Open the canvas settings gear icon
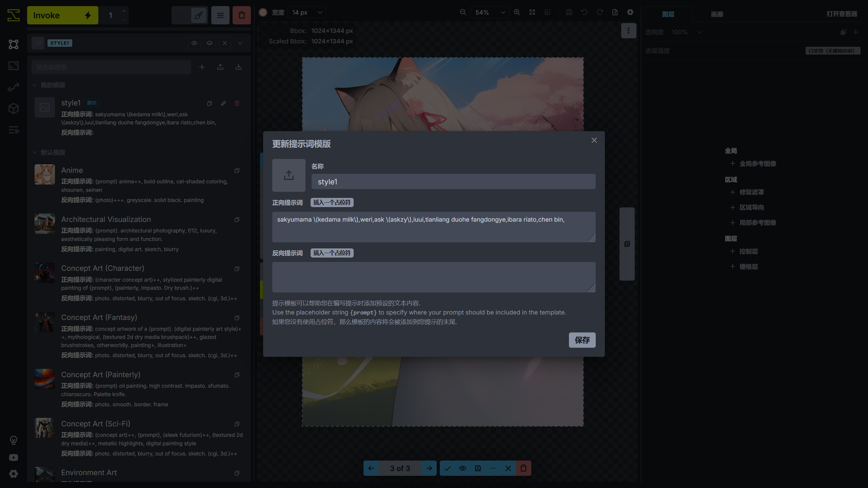This screenshot has height=488, width=868. pyautogui.click(x=630, y=12)
